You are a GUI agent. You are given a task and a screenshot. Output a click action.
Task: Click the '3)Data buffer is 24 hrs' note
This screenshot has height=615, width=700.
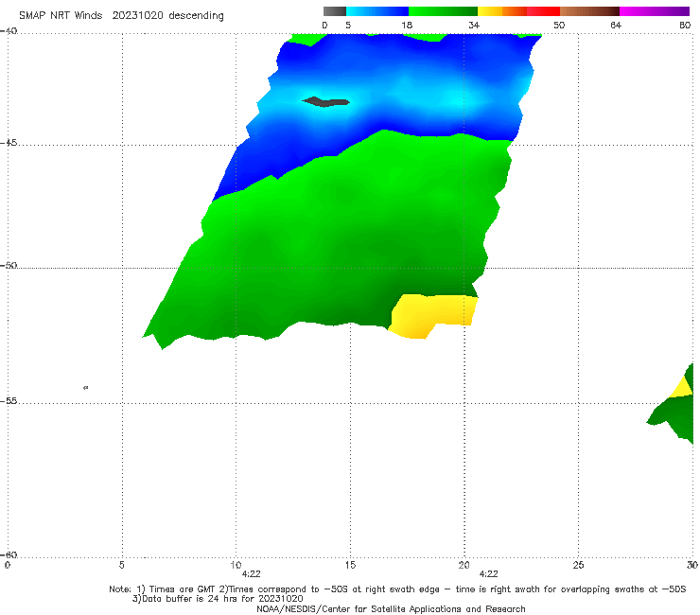[x=218, y=599]
